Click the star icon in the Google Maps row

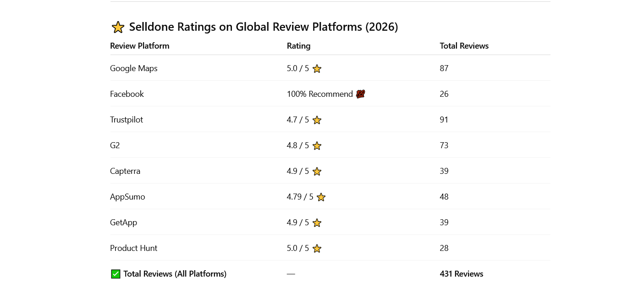point(317,69)
